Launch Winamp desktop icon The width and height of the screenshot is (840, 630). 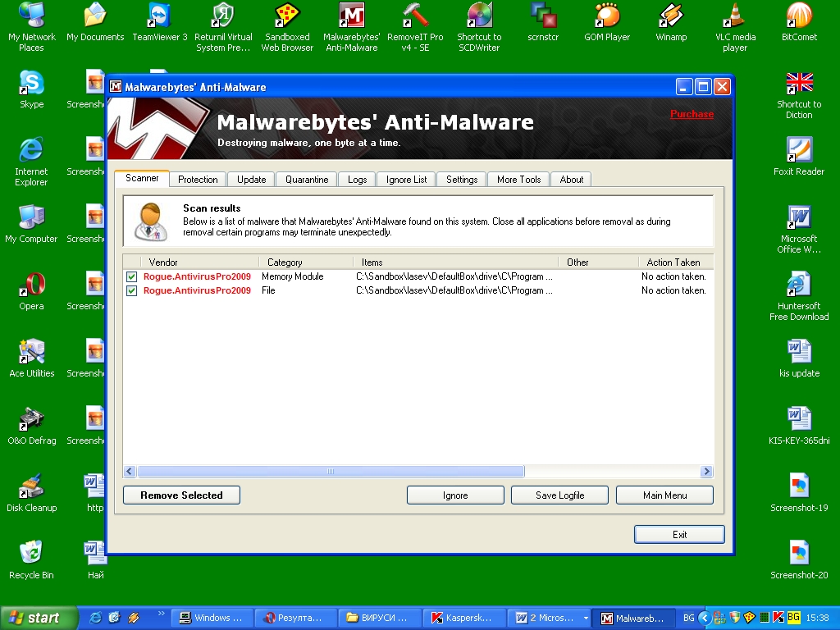[671, 22]
